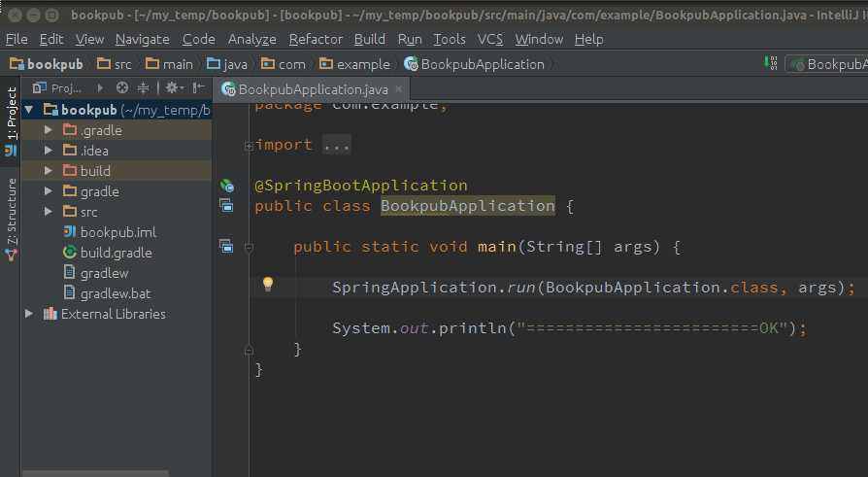Click the com breadcrumb in navigation bar
Image resolution: width=868 pixels, height=477 pixels.
pos(284,64)
